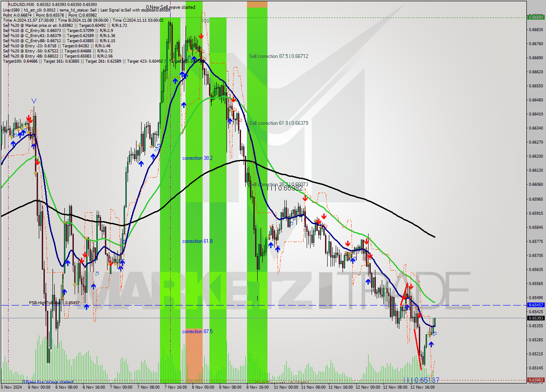546x392 pixels.
Task: Click the 0.66200 price axis value
Action: pos(536,156)
